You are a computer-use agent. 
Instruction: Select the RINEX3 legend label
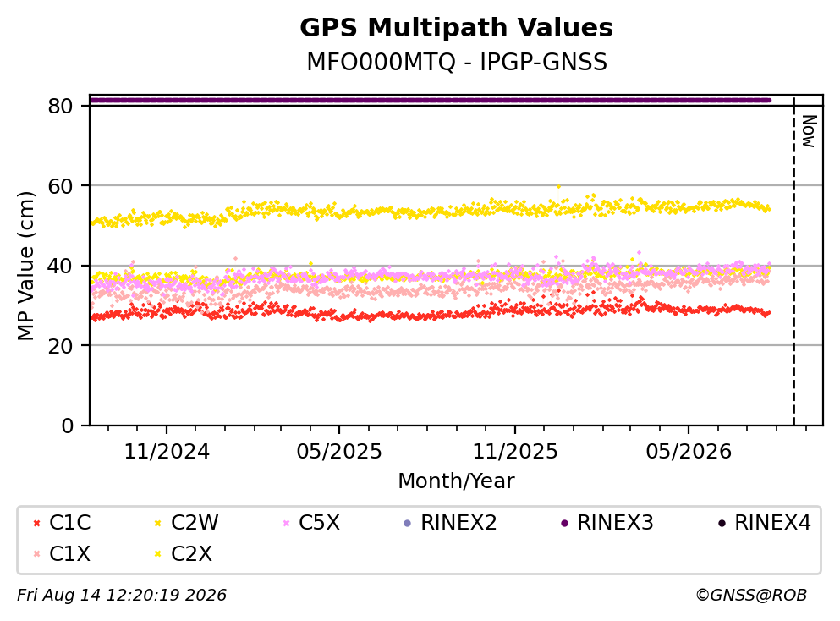[615, 522]
